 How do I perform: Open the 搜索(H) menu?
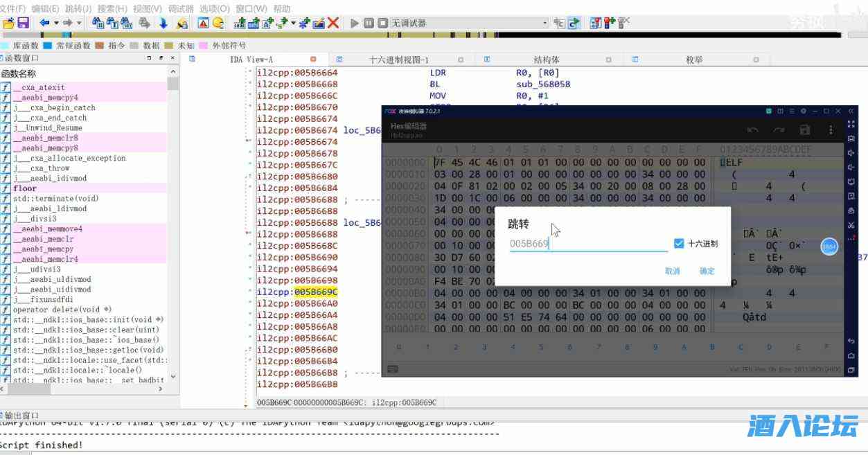(x=112, y=8)
